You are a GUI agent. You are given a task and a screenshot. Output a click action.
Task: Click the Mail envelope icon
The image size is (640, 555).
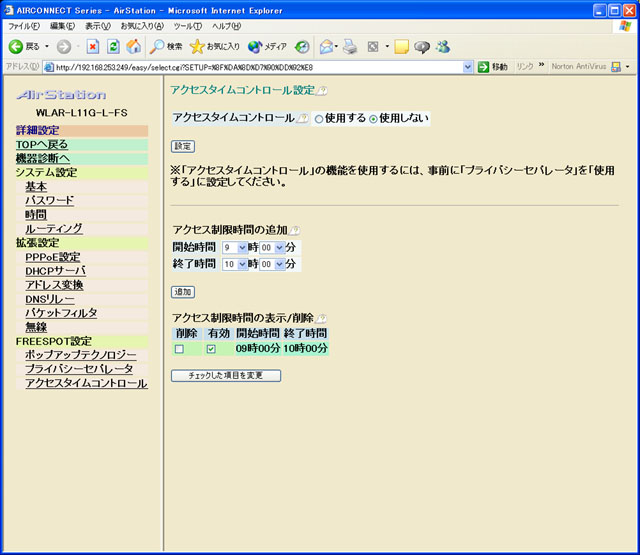[327, 47]
